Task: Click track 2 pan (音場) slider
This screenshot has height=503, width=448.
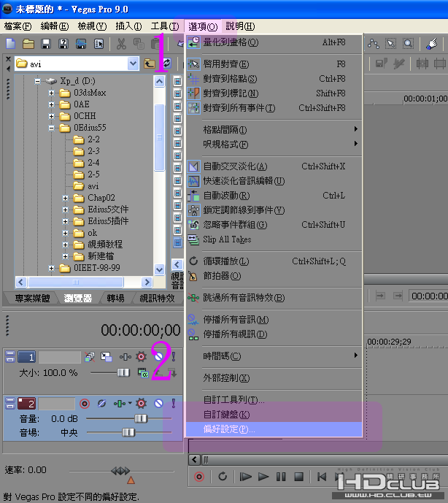Action: click(x=129, y=433)
